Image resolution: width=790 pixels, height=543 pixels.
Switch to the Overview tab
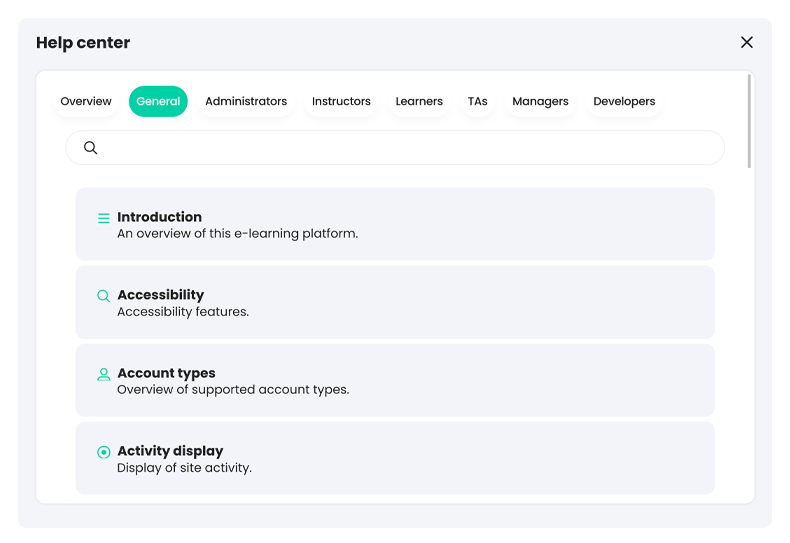(86, 101)
